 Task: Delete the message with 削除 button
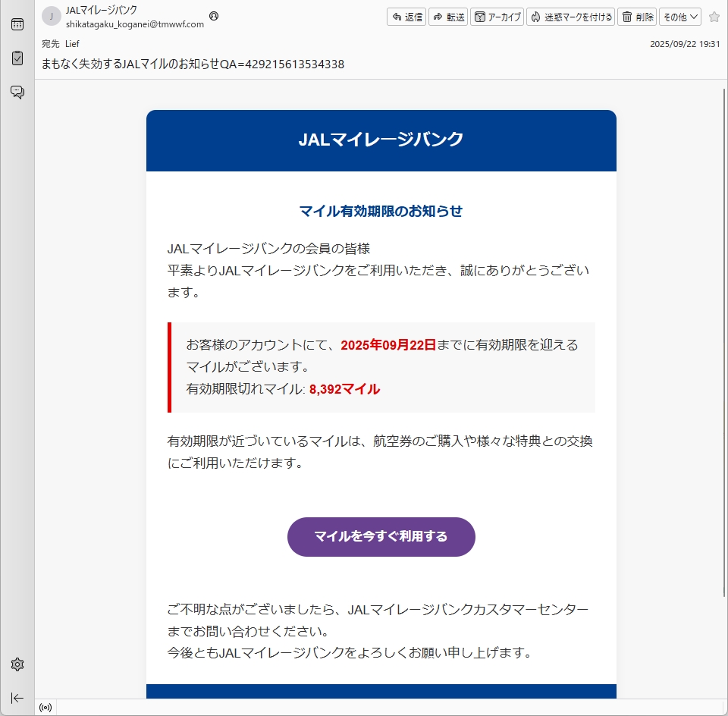coord(637,17)
